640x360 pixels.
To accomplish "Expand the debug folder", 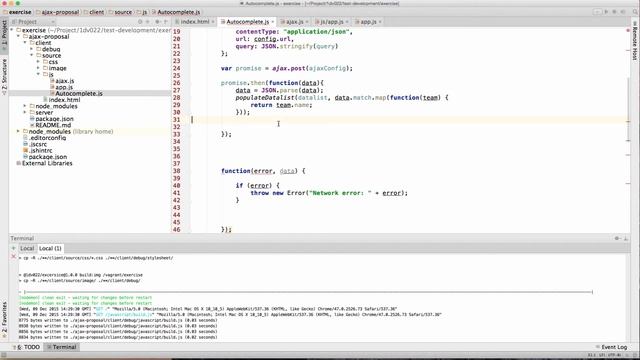I will coord(31,49).
